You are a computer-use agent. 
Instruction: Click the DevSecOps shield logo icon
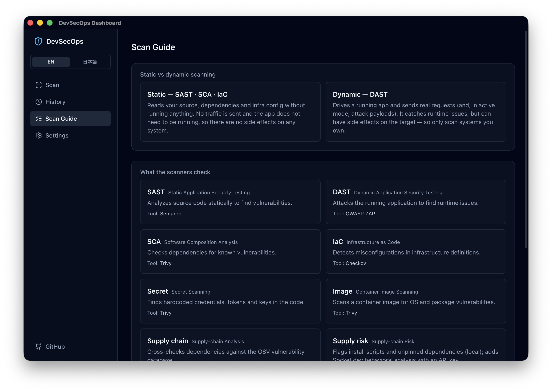coord(38,41)
